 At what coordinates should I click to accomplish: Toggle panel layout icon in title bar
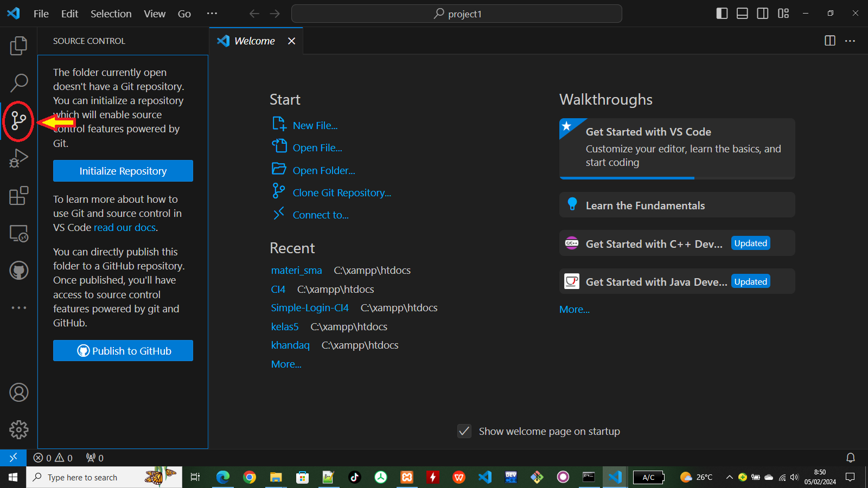[742, 14]
